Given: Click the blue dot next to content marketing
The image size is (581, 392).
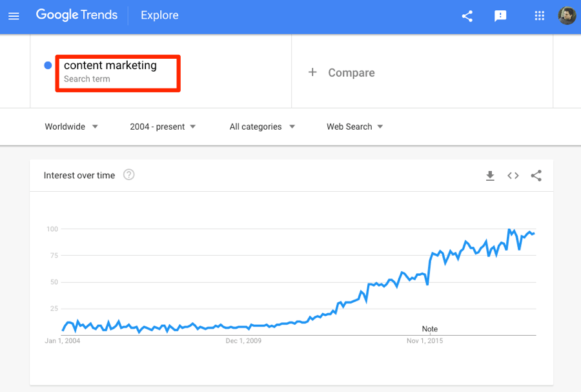Looking at the screenshot, I should click(x=48, y=65).
